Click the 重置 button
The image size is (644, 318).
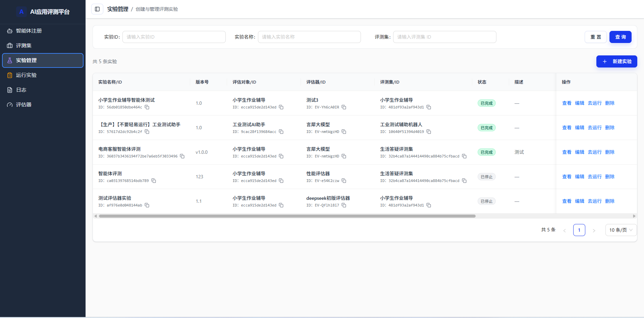[596, 37]
